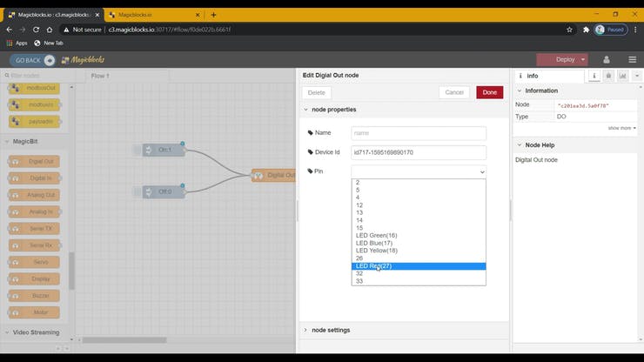The image size is (644, 362).
Task: Click the Magicblocks logo
Action: pyautogui.click(x=83, y=60)
